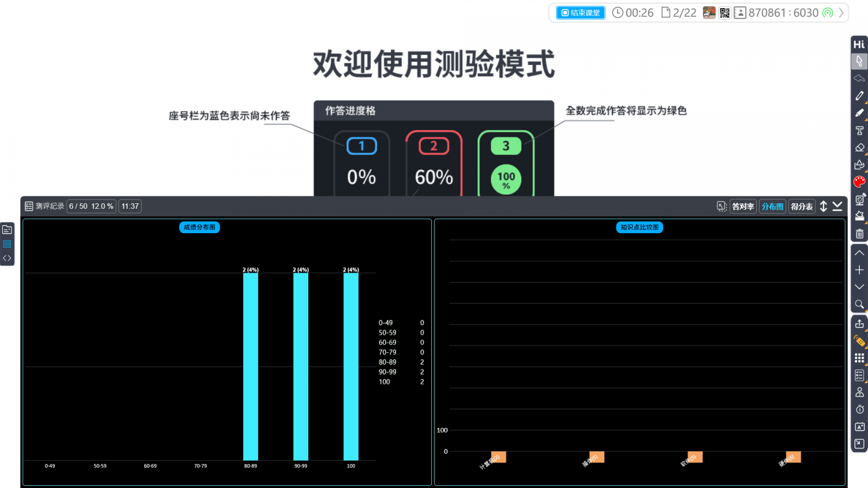Click the trash can delete icon
The height and width of the screenshot is (488, 868).
859,234
